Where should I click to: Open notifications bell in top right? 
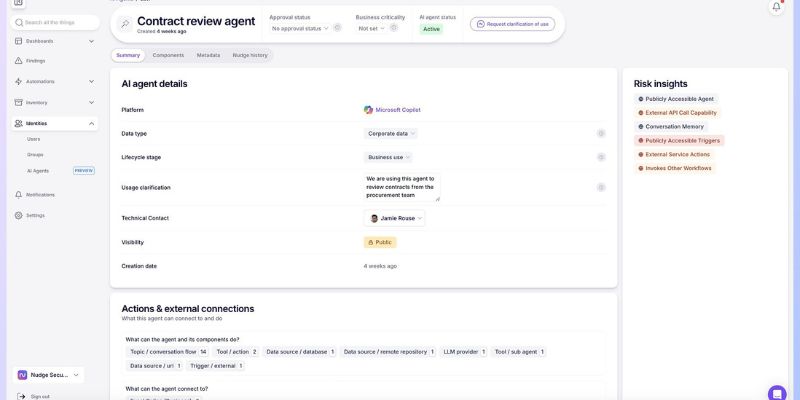[x=777, y=7]
